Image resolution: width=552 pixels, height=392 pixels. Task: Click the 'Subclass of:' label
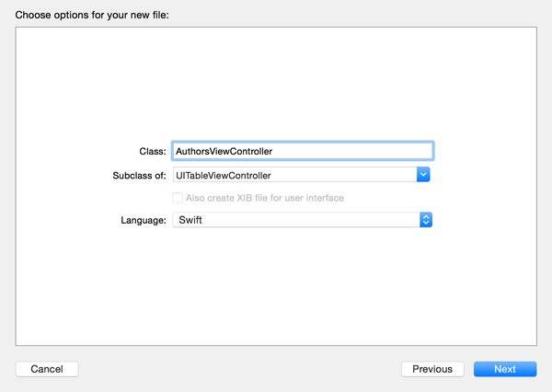(140, 176)
